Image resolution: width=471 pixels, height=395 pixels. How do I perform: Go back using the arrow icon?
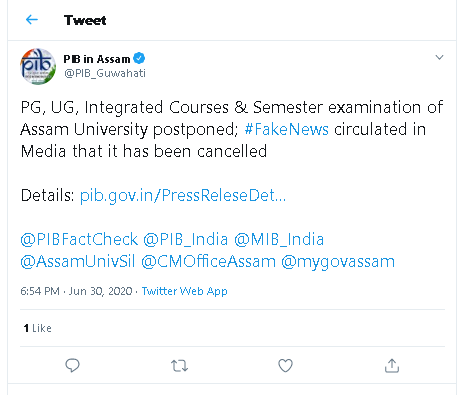point(32,20)
